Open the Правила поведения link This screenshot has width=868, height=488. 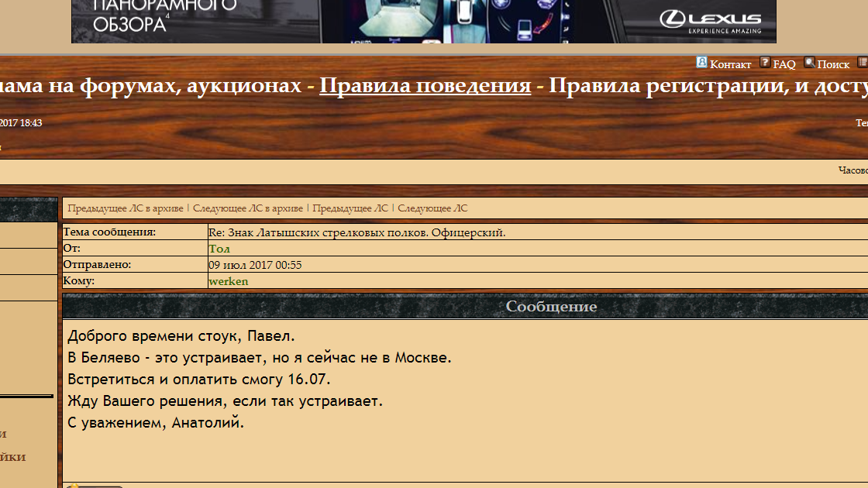pos(425,85)
